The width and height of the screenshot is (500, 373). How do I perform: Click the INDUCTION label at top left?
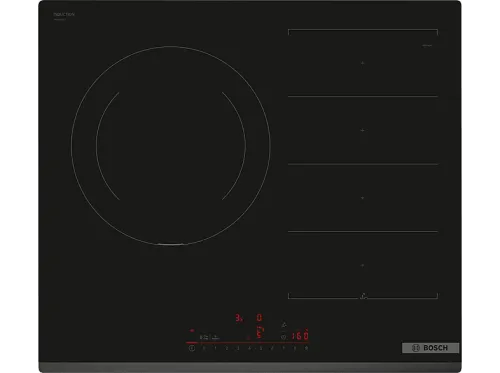(x=64, y=15)
